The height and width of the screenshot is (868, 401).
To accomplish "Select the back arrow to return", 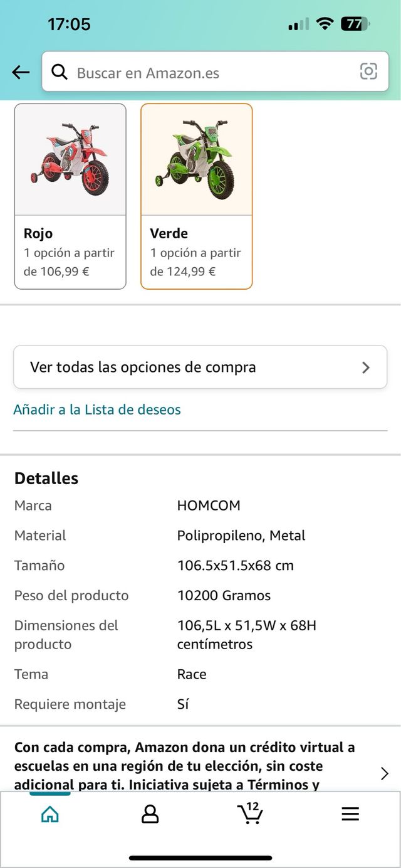I will click(x=21, y=71).
